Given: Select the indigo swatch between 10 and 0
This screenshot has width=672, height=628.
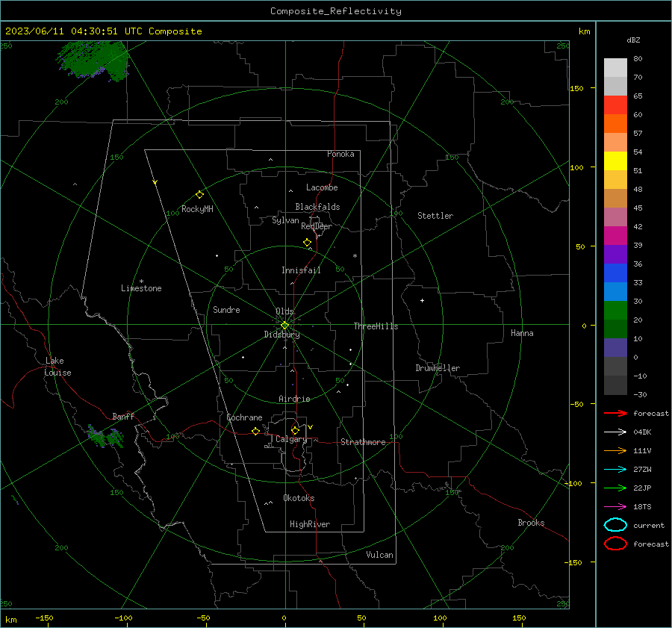Looking at the screenshot, I should tap(615, 348).
